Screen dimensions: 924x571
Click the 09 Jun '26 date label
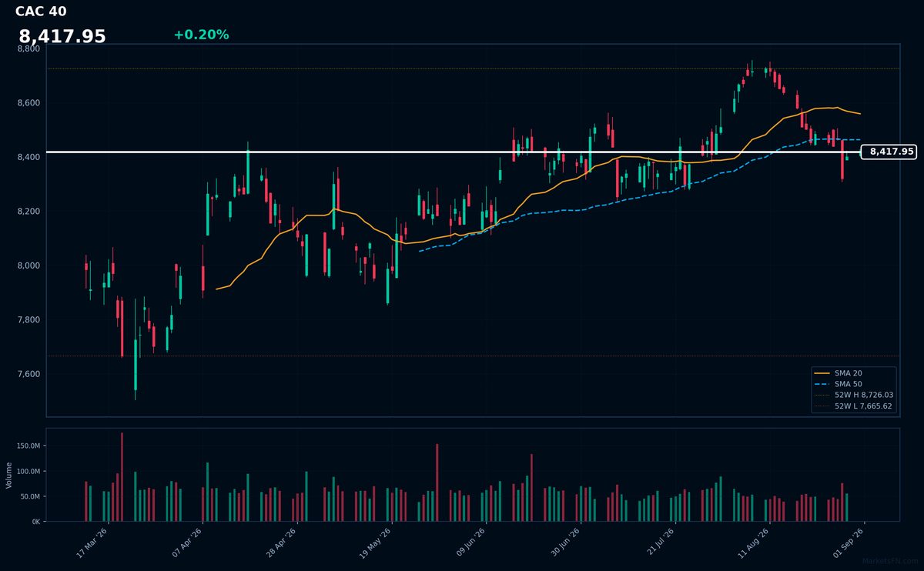(x=470, y=543)
